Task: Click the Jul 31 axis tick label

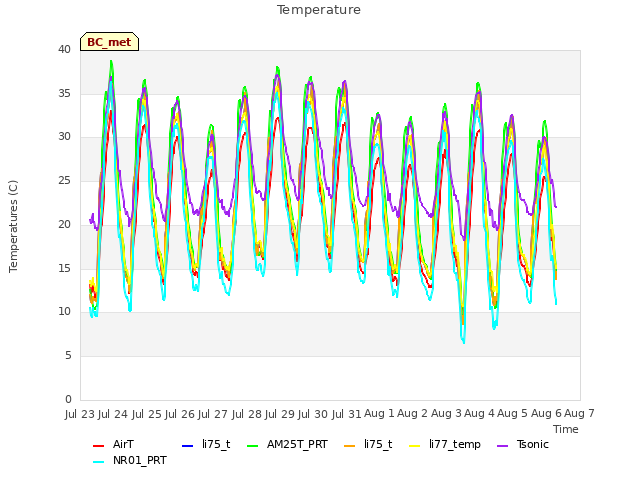Action: pos(347,414)
